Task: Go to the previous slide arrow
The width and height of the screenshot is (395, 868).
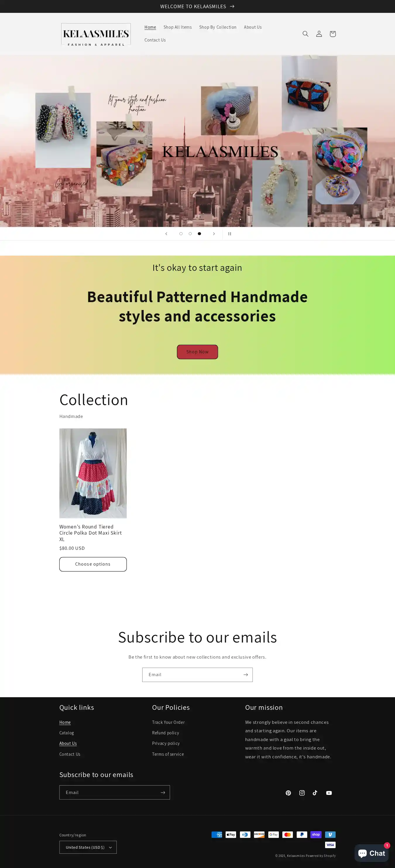Action: [x=166, y=233]
